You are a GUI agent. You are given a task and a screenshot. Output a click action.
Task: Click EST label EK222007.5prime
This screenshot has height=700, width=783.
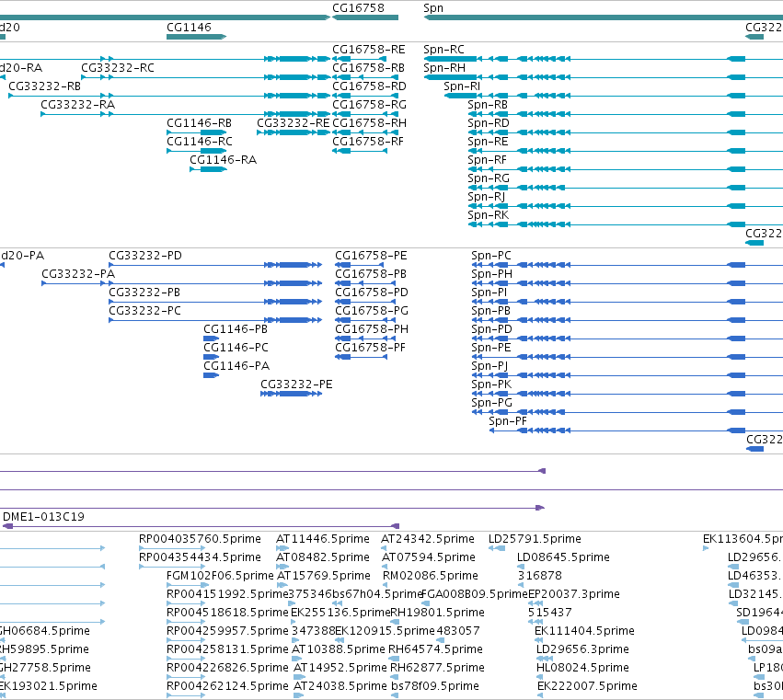587,686
